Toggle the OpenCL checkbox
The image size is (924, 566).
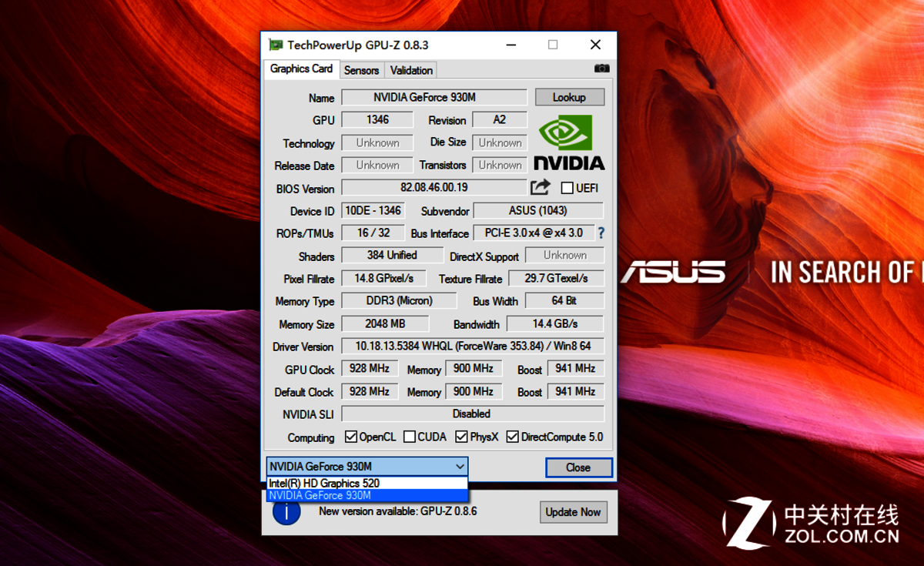click(x=351, y=437)
